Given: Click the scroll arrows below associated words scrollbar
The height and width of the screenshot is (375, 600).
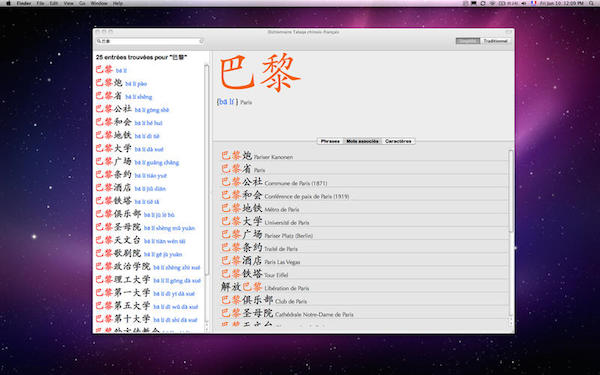Looking at the screenshot, I should click(511, 321).
